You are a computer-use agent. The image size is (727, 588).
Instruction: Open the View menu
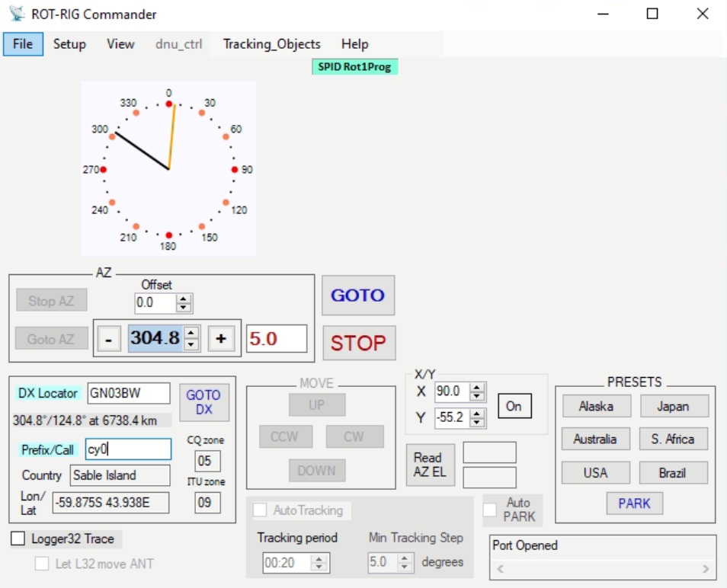click(120, 44)
